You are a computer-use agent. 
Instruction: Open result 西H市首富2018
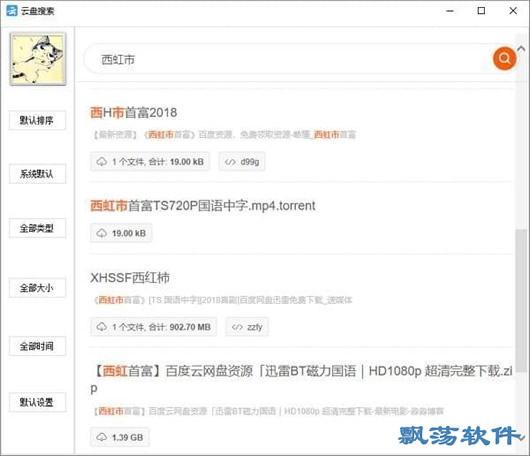click(134, 113)
